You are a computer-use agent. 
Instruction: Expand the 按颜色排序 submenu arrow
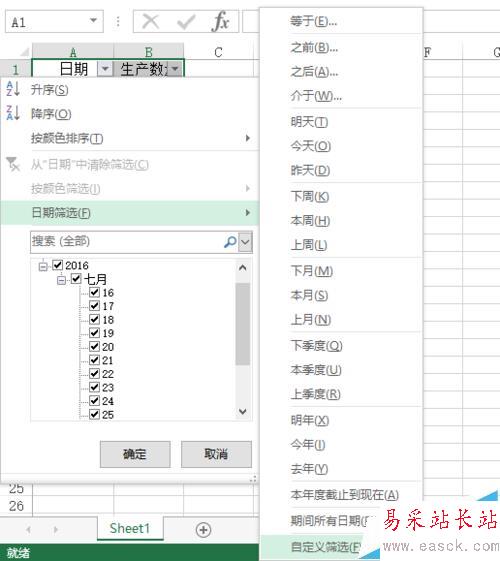[247, 138]
